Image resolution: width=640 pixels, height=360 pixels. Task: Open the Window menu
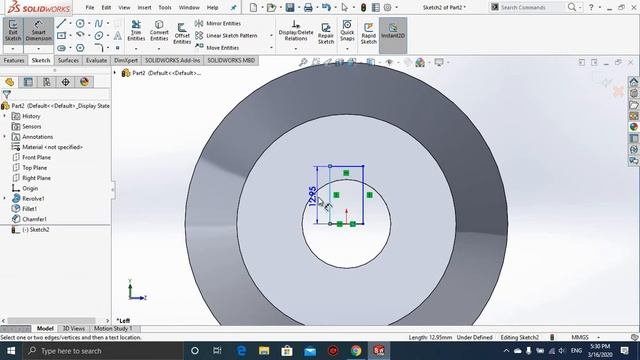[x=189, y=7]
